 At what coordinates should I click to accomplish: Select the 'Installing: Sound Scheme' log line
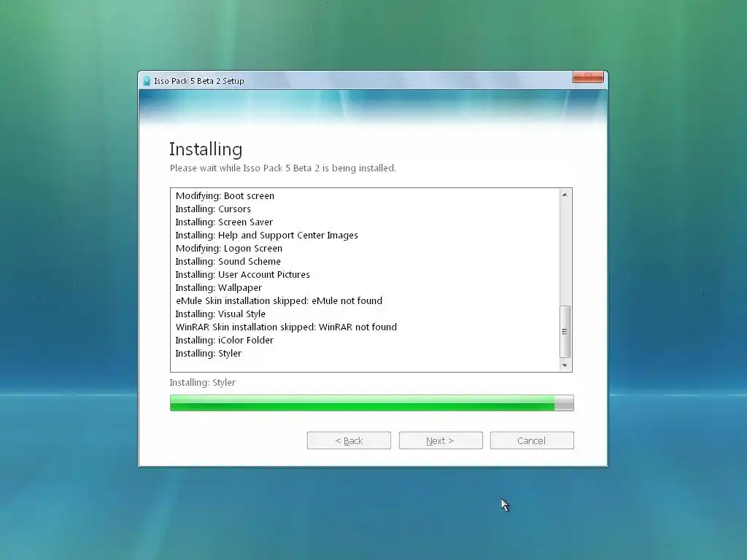(228, 262)
